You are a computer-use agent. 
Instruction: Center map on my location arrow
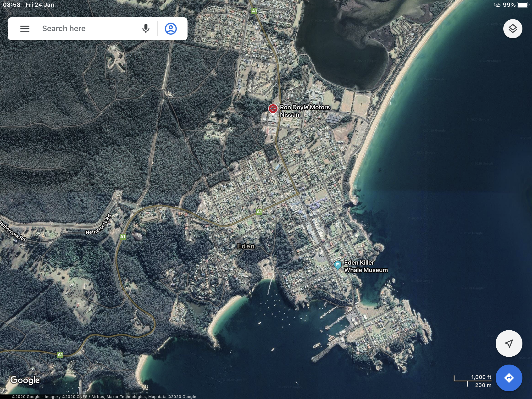509,343
